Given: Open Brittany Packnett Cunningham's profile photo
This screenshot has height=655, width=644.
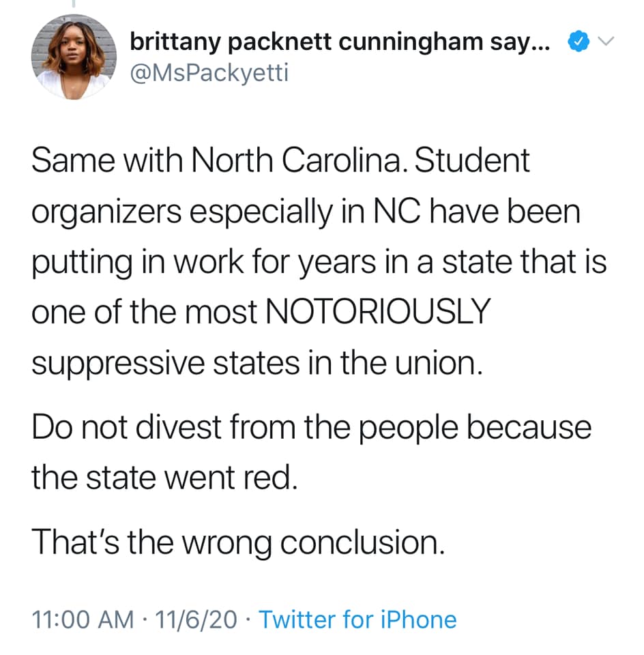Looking at the screenshot, I should (x=74, y=57).
